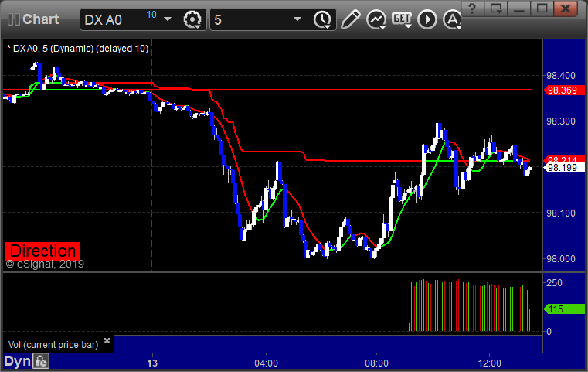Click the red 98.369 price marker
Screen dimensions: 588x372
click(x=563, y=90)
